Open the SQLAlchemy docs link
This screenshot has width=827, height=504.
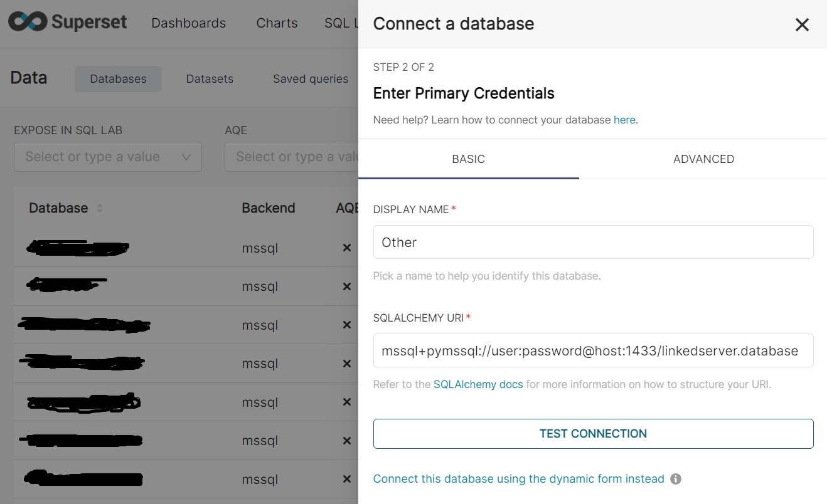478,384
